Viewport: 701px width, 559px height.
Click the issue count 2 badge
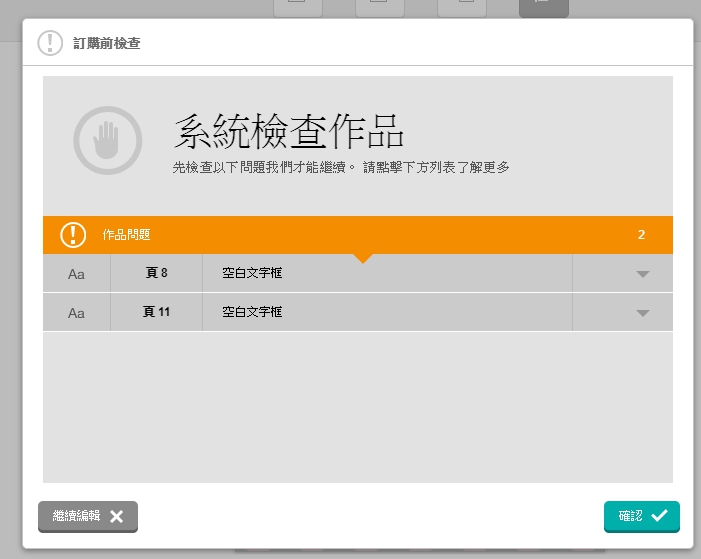tap(641, 235)
